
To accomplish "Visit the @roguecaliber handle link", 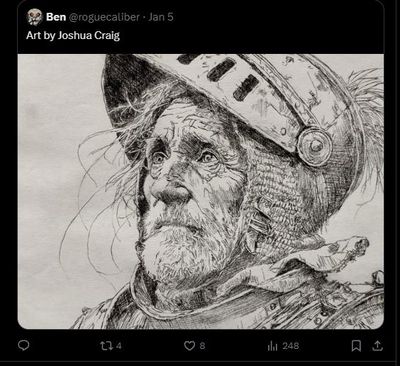I will click(x=104, y=17).
